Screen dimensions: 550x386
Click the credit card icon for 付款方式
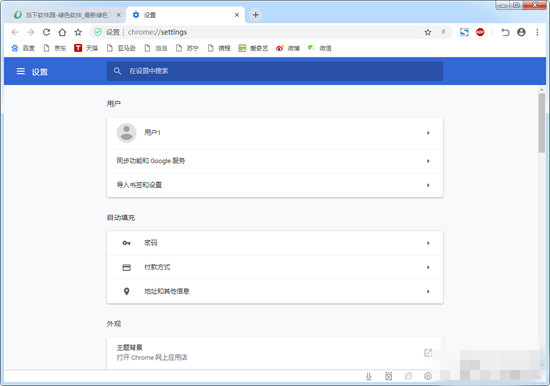click(126, 267)
